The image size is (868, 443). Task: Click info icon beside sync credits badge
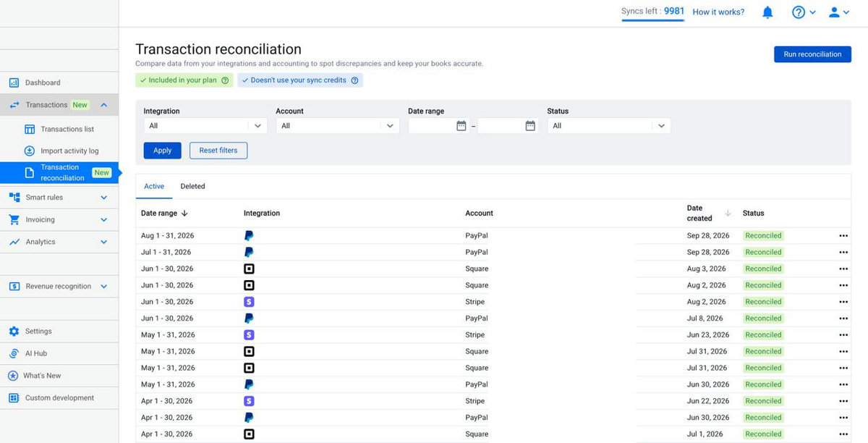[354, 80]
